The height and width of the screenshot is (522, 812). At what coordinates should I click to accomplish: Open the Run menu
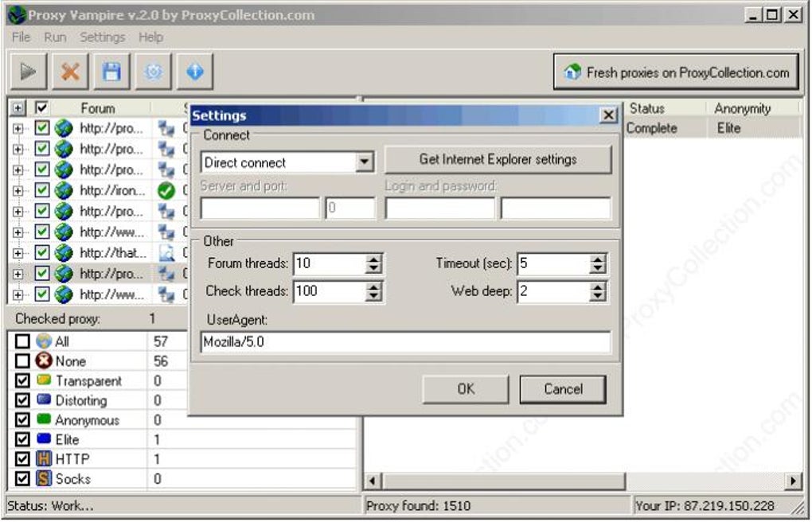55,37
